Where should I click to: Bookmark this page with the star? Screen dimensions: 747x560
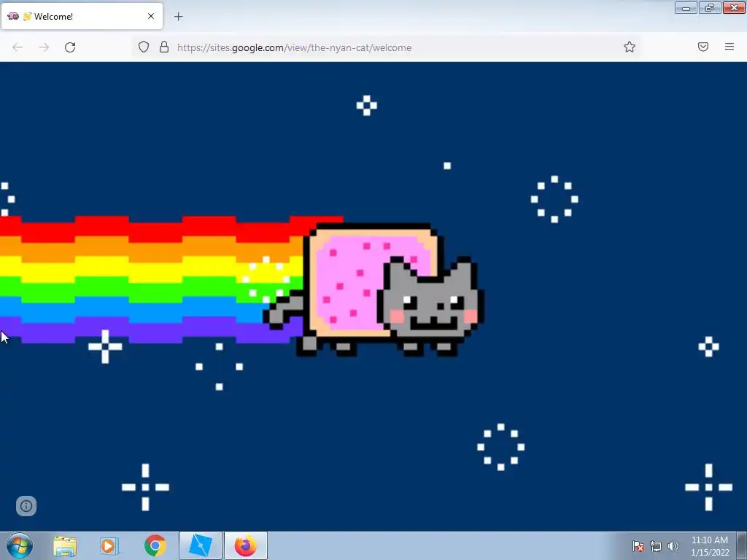tap(630, 47)
